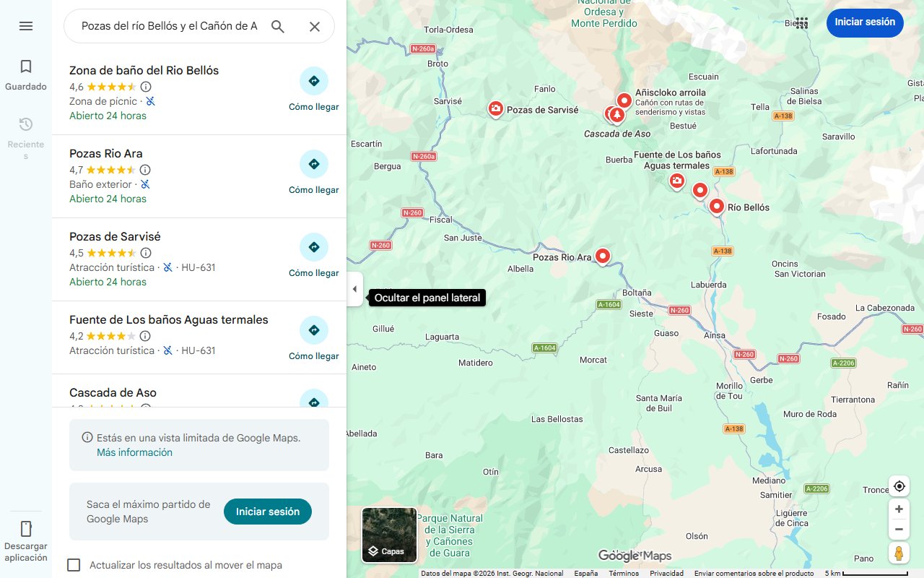Screen dimensions: 924x578
Task: Select the Pozas de Sarvisé search result
Action: point(115,236)
